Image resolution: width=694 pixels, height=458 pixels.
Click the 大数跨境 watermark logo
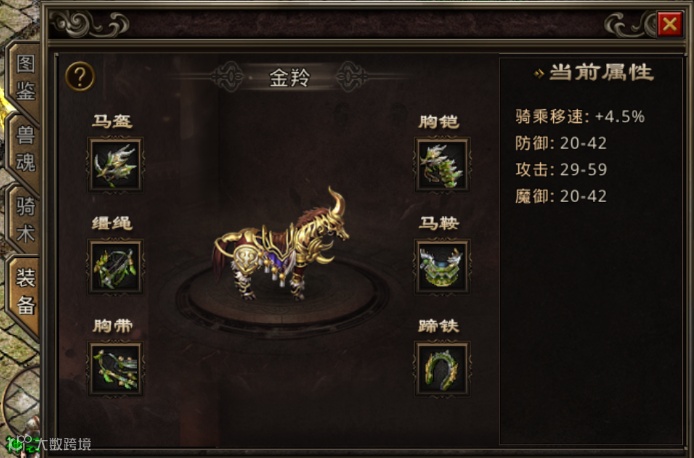[49, 443]
